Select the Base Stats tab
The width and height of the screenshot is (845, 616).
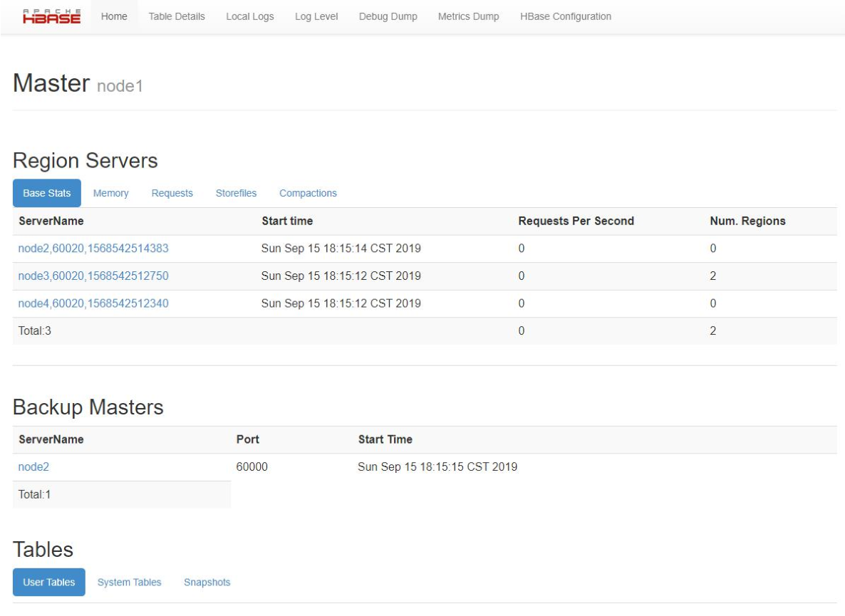click(46, 192)
